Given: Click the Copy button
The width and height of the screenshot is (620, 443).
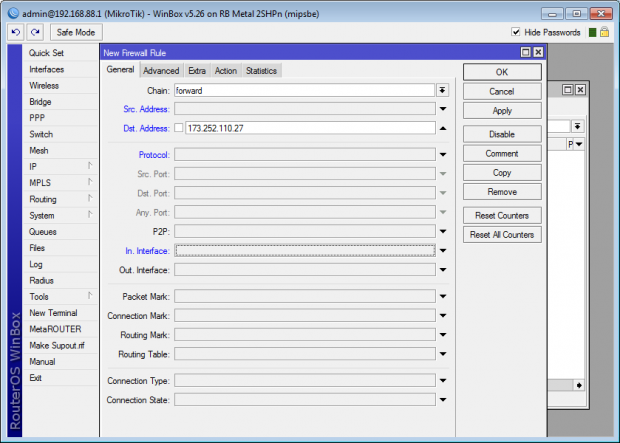Looking at the screenshot, I should point(502,172).
